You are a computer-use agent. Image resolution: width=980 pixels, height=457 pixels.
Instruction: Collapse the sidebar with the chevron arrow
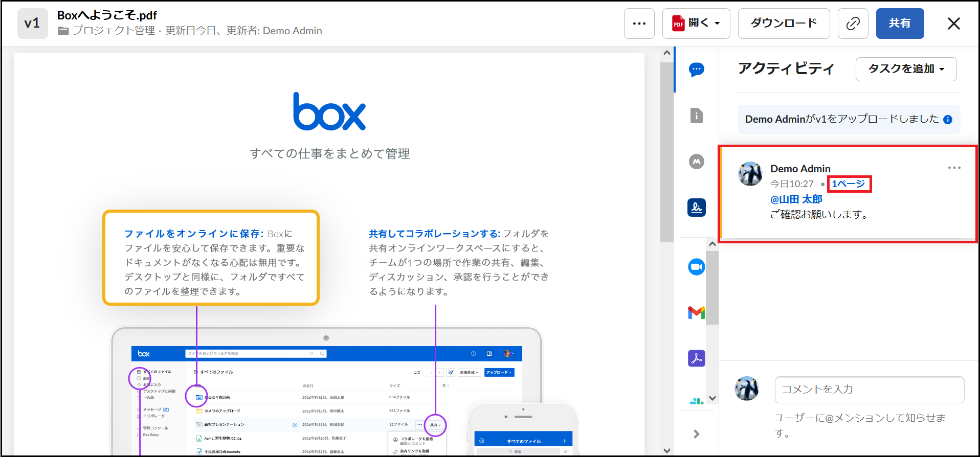click(x=696, y=434)
